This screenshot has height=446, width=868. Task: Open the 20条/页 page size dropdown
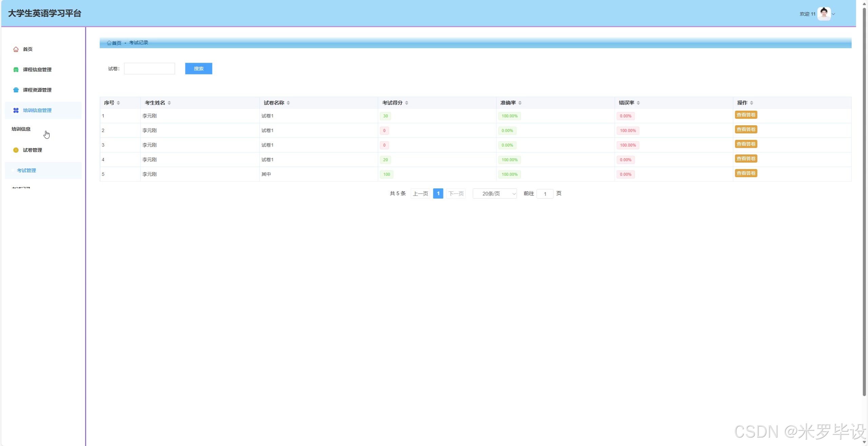coord(495,193)
